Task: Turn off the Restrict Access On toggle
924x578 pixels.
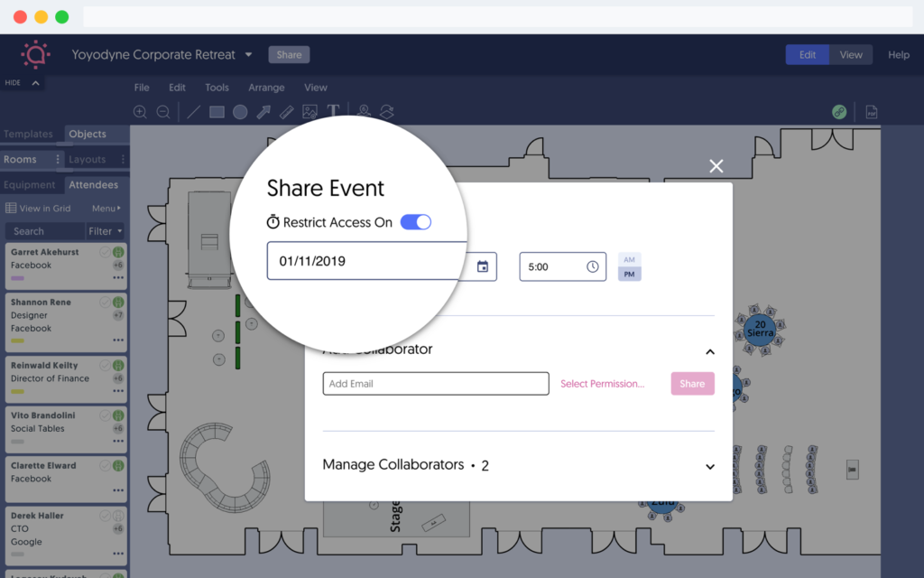Action: tap(416, 222)
